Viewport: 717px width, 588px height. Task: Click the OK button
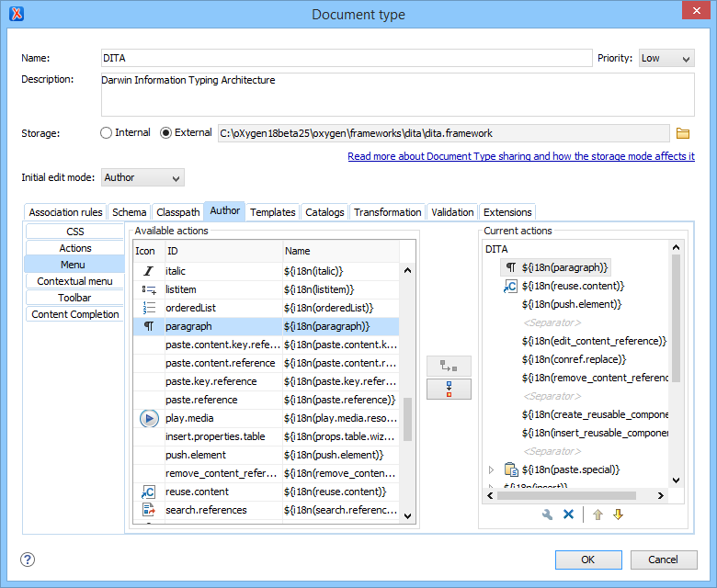coord(588,560)
